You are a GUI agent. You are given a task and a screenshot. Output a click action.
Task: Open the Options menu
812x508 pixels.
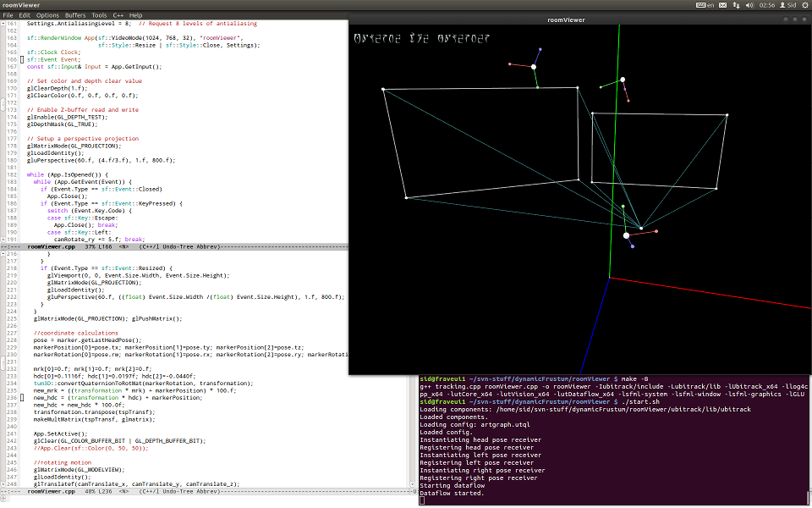tap(47, 15)
